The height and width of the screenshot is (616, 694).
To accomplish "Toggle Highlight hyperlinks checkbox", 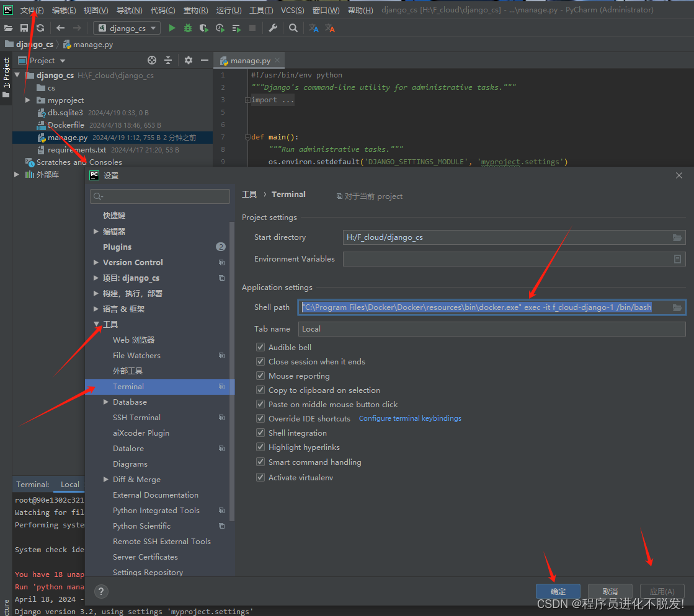I will [260, 447].
